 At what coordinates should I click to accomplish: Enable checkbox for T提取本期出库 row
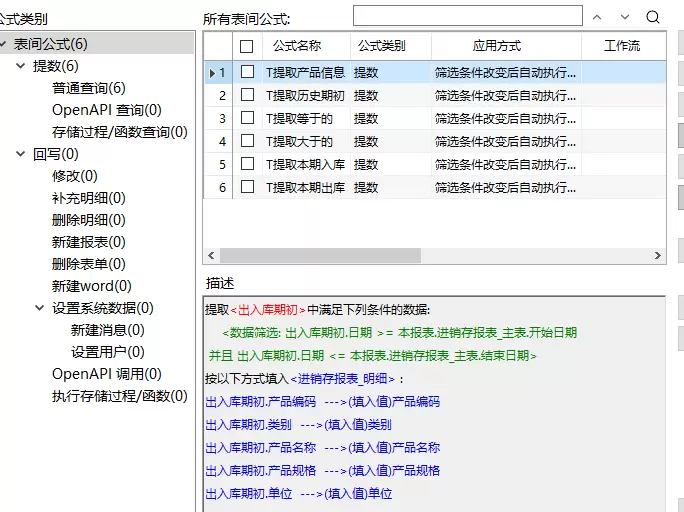247,187
